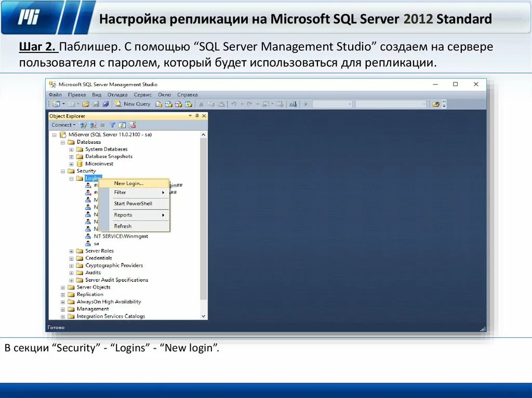
Task: Click the Find in Files toolbar icon
Action: [x=436, y=104]
